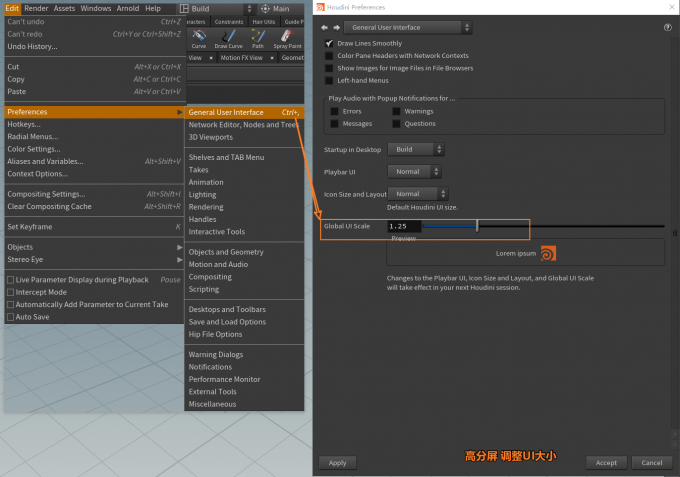
Task: Enable Left-hand Menus checkbox
Action: click(329, 80)
